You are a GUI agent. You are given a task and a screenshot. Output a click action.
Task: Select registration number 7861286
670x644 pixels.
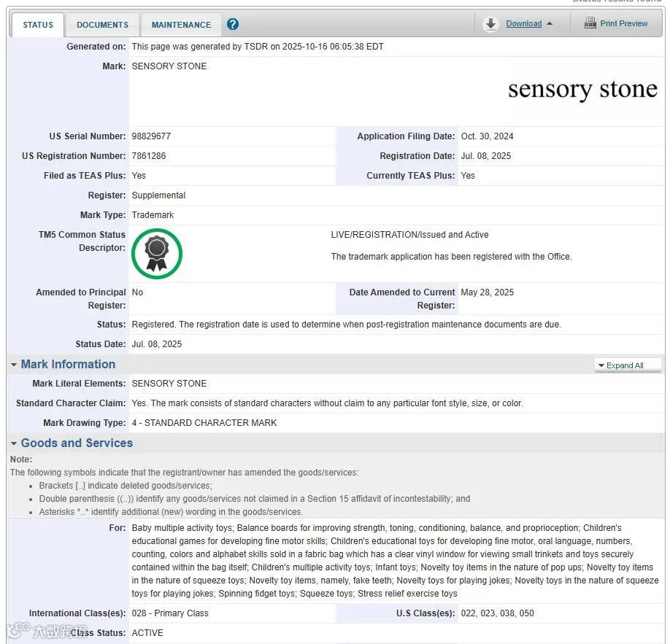point(149,156)
